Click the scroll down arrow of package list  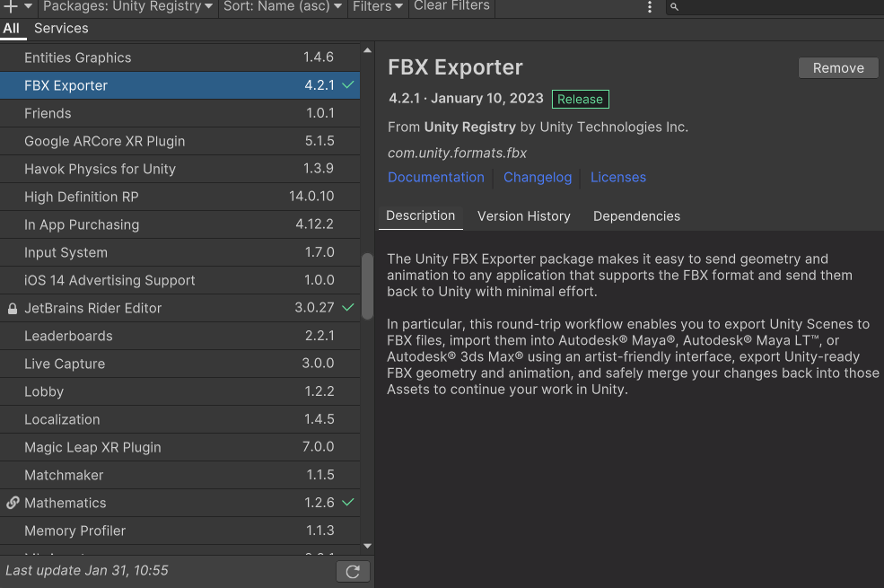point(368,546)
